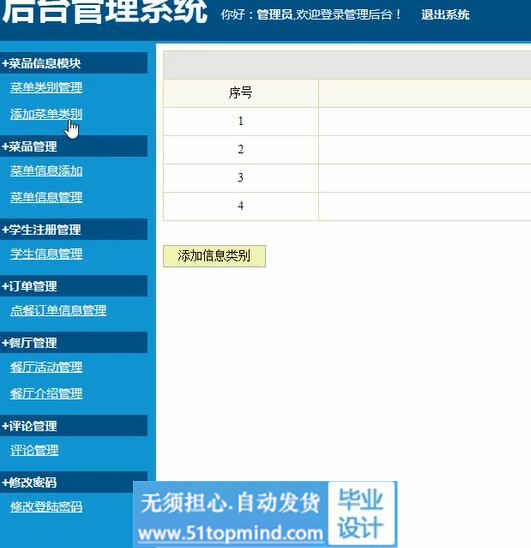Open the 菜单类别管理 link
531x548 pixels.
coord(46,87)
